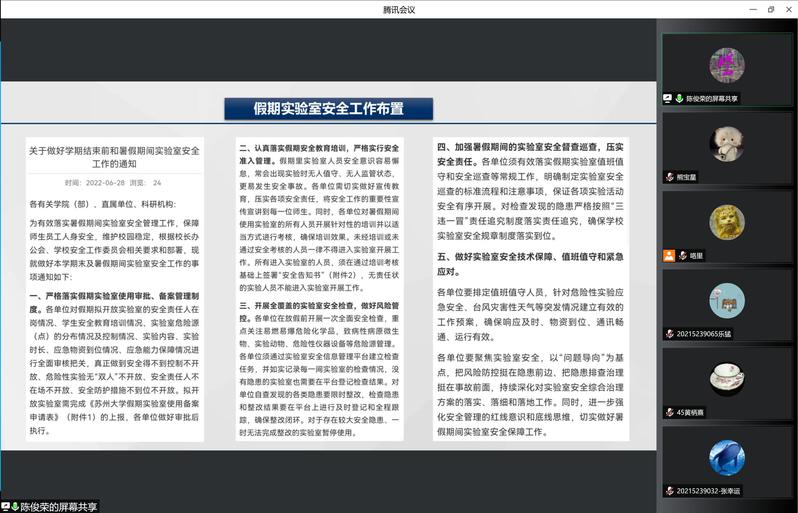Click the microphone icon beside 45黄炳熹
Screen dimensions: 798x513
(x=669, y=411)
